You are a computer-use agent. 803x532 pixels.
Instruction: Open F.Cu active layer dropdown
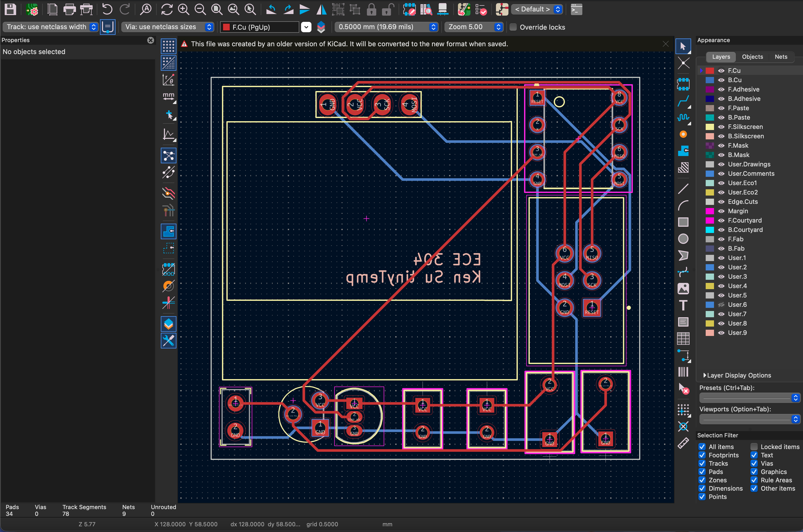coord(306,27)
